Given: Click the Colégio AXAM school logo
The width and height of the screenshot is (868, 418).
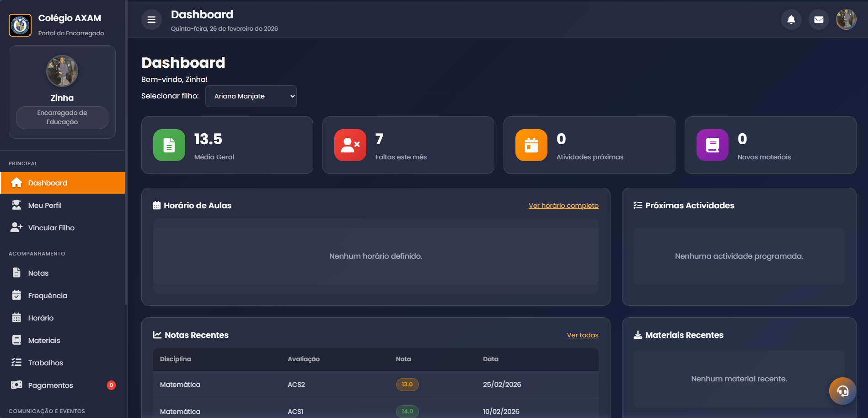Looking at the screenshot, I should [20, 25].
